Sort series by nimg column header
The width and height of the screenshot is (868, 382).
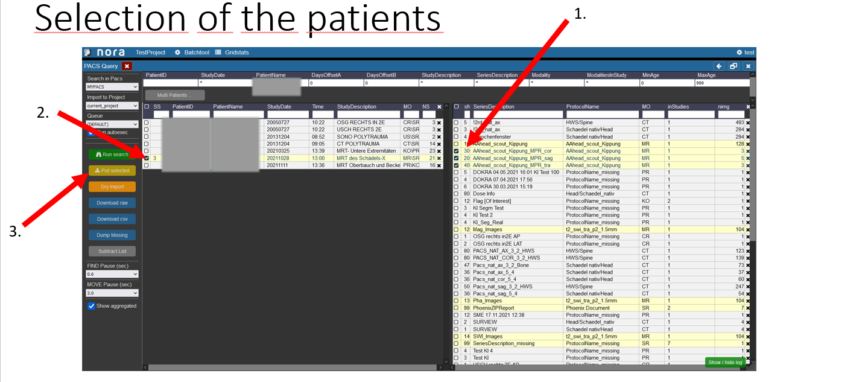(x=723, y=107)
